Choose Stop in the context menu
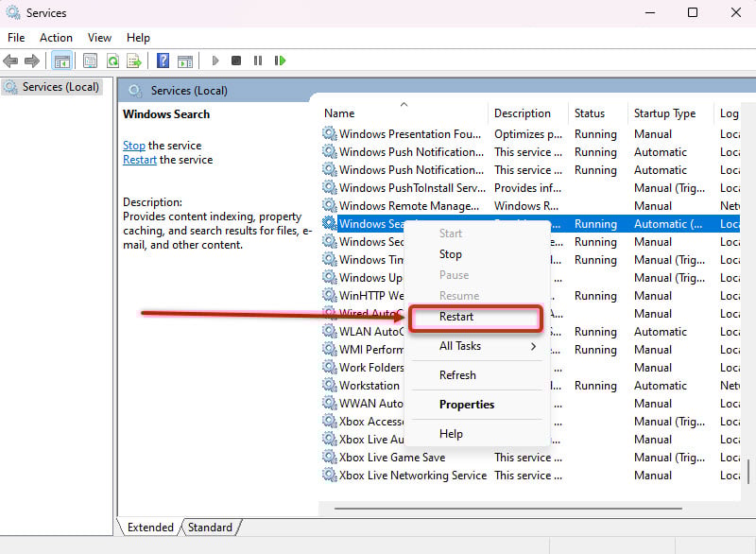This screenshot has height=554, width=756. pyautogui.click(x=451, y=254)
